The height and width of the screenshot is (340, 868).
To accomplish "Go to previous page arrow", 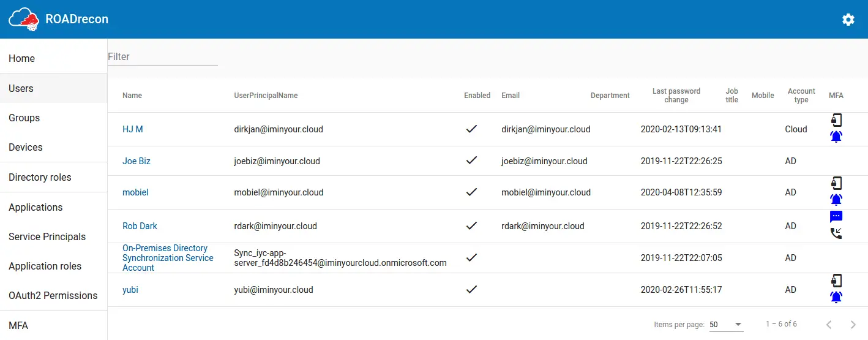I will click(x=829, y=324).
